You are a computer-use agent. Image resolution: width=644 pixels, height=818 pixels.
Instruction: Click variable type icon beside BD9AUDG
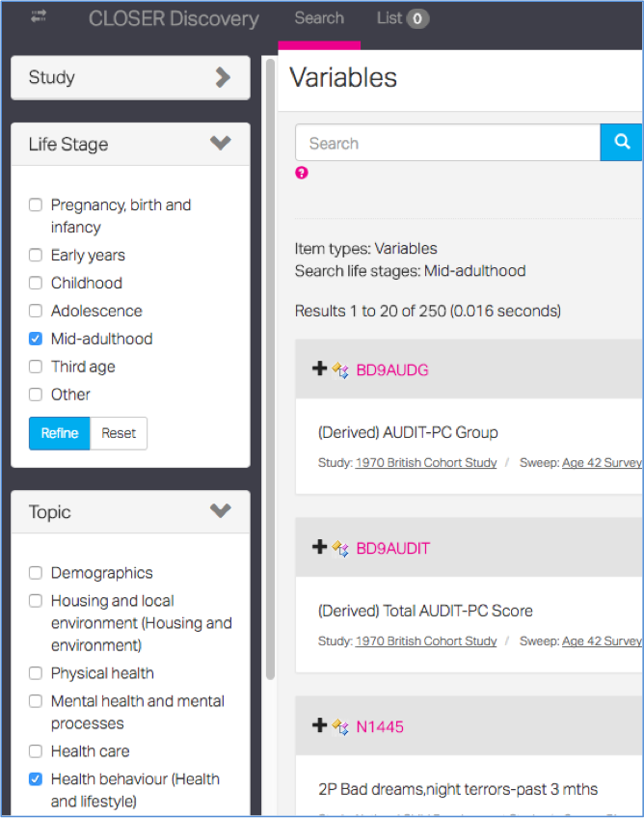[x=340, y=369]
